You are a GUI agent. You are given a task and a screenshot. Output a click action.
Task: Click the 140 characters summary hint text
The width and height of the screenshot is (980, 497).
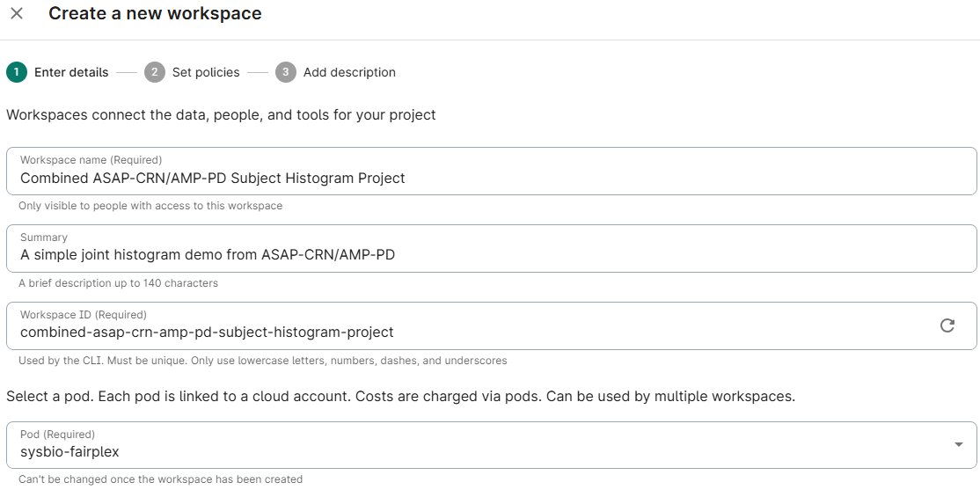[x=118, y=283]
